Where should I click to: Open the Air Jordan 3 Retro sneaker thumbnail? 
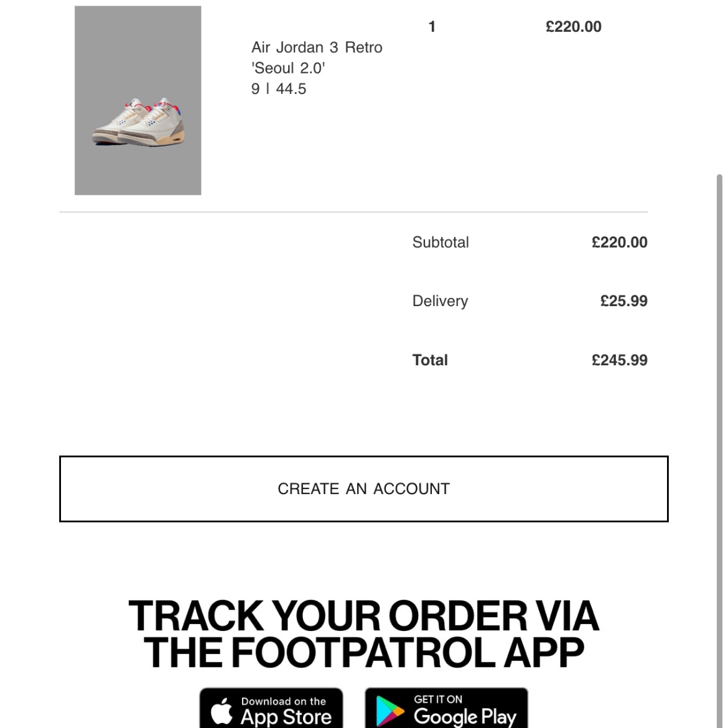click(x=138, y=100)
